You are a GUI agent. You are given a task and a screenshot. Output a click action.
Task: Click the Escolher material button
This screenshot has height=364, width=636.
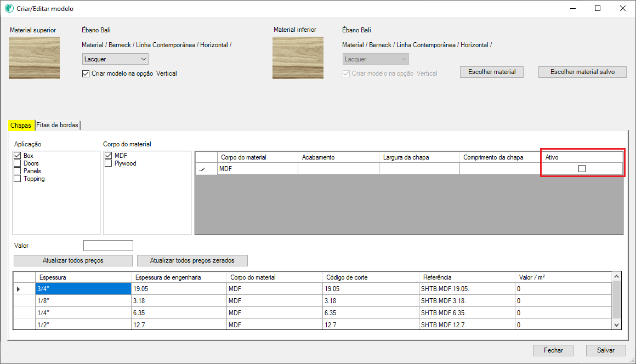(491, 72)
